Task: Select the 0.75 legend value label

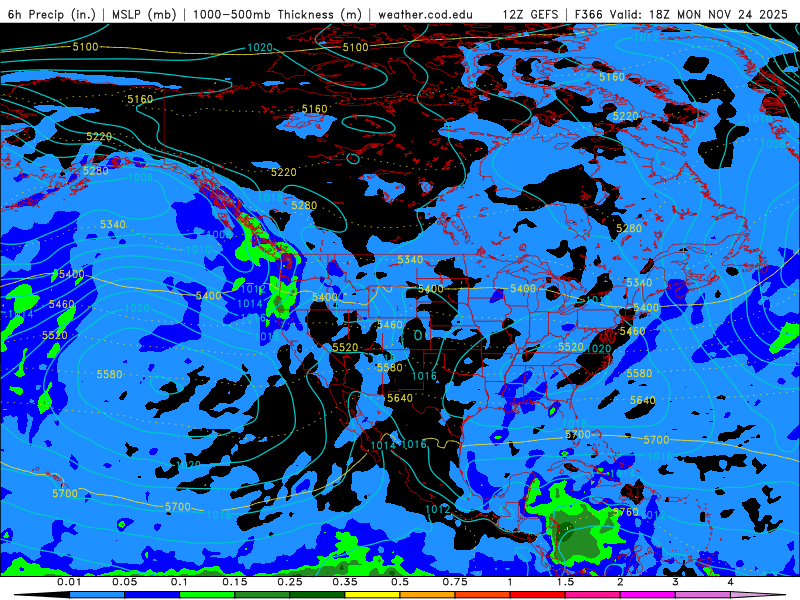Action: coord(455,582)
